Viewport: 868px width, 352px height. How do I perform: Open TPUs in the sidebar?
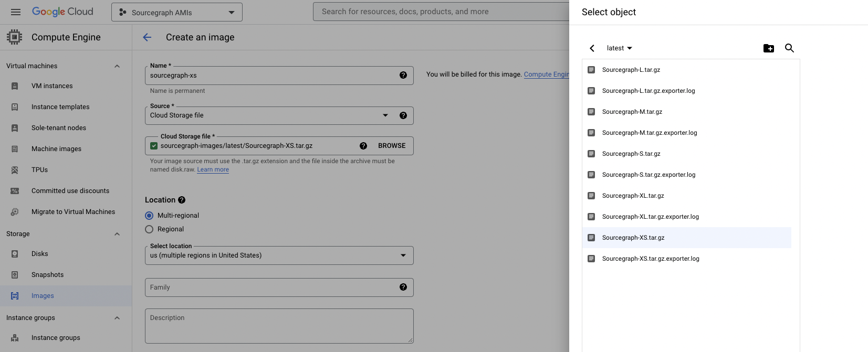[66, 170]
